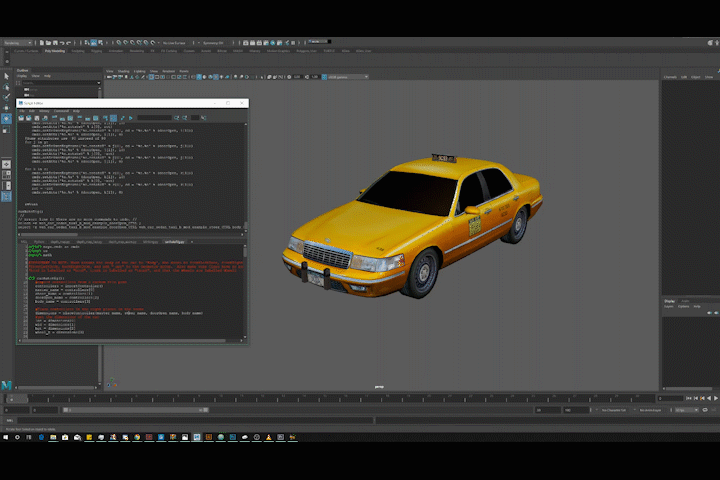Image resolution: width=720 pixels, height=480 pixels.
Task: Click Open Scene folder icon
Action: coord(48,43)
